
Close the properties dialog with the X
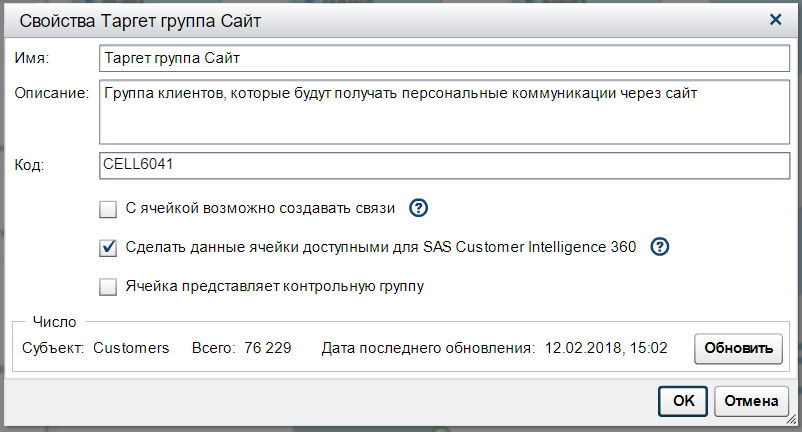coord(775,19)
